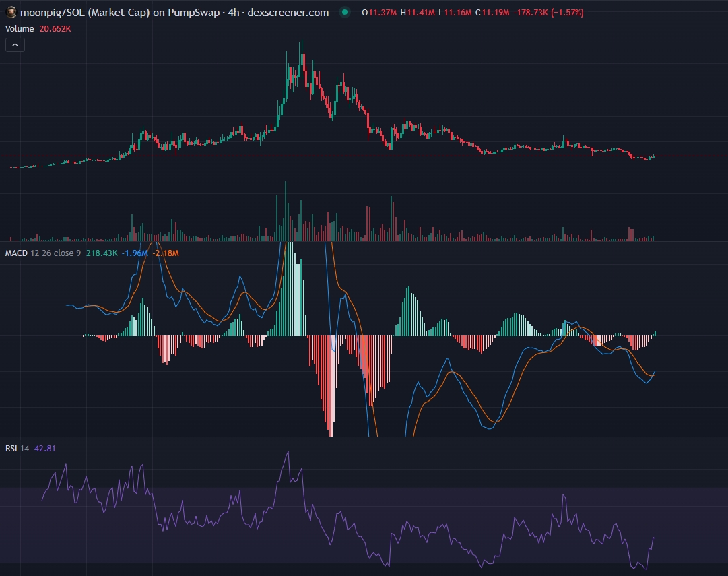This screenshot has height=576, width=728.
Task: Click the moonpig token avatar icon
Action: point(11,13)
